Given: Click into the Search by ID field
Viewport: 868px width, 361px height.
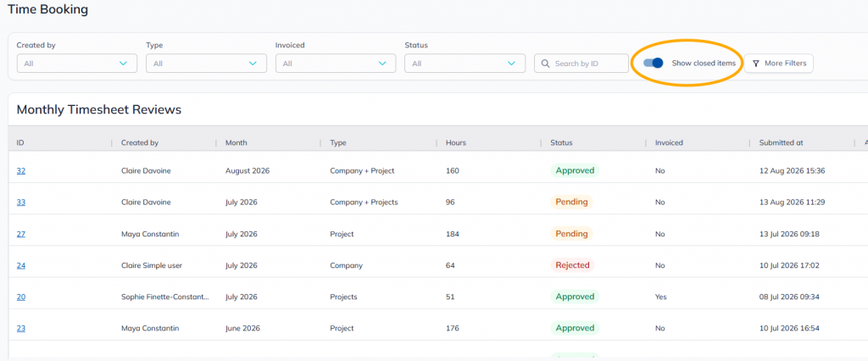Looking at the screenshot, I should click(581, 63).
